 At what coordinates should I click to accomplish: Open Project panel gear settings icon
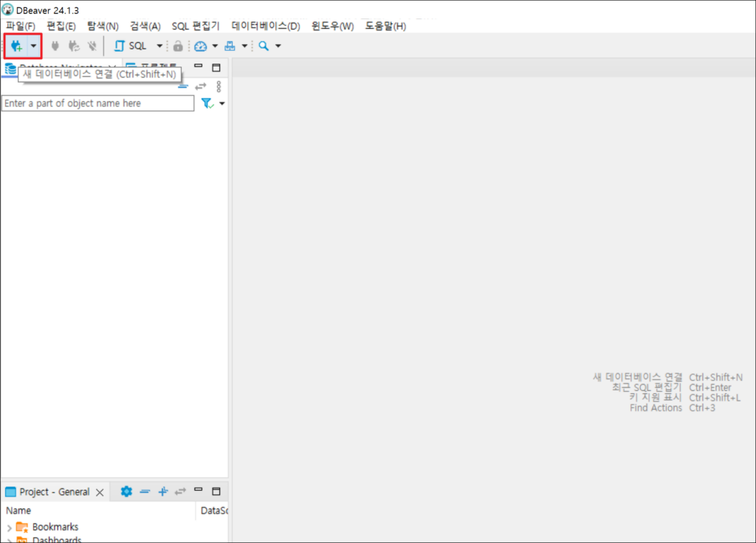pos(126,491)
